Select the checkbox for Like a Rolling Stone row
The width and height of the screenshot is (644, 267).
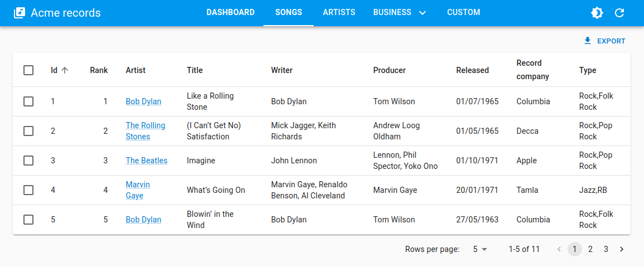tap(28, 101)
